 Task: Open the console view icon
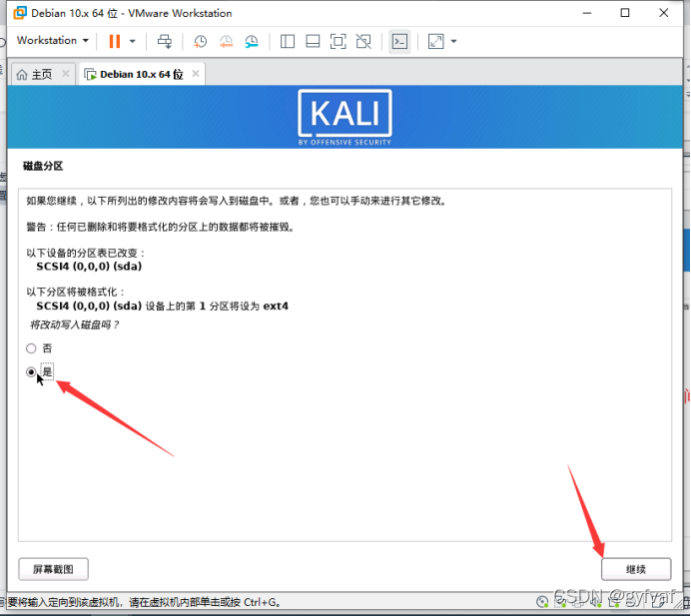399,41
